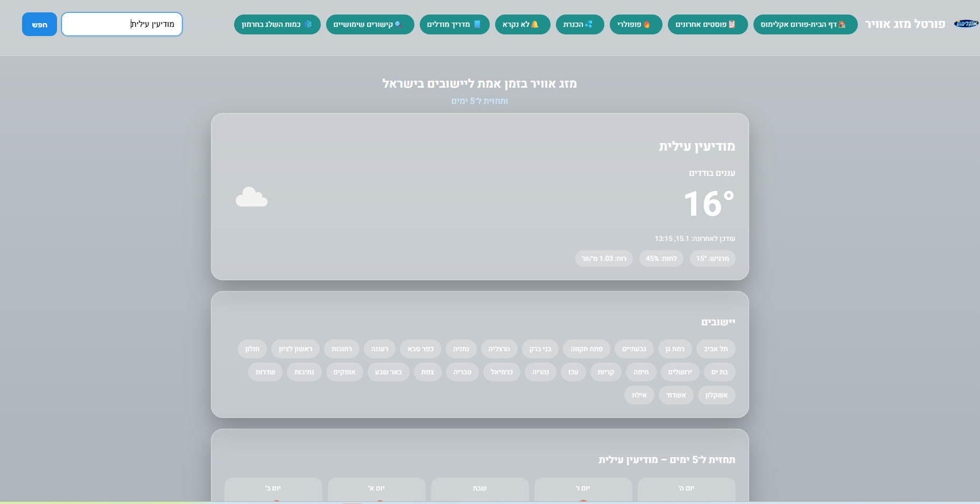Screen dimensions: 980x504
Task: Click the water drops icon for הכנרת
Action: tap(589, 24)
